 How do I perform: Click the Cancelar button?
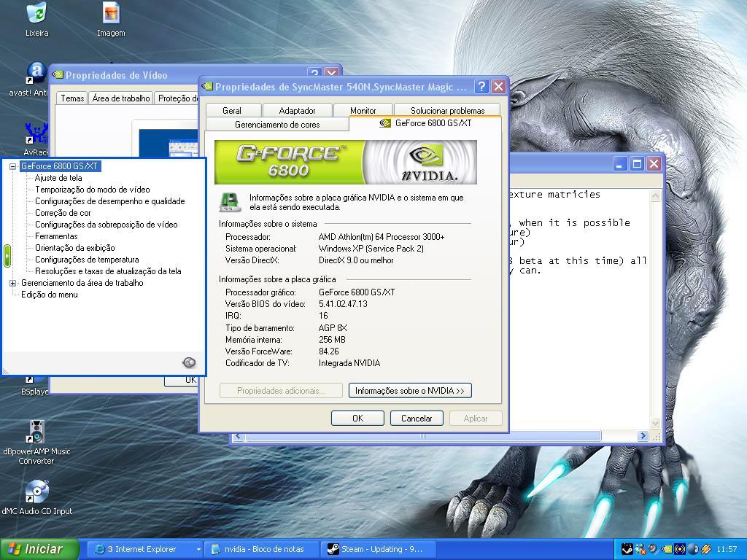[417, 418]
